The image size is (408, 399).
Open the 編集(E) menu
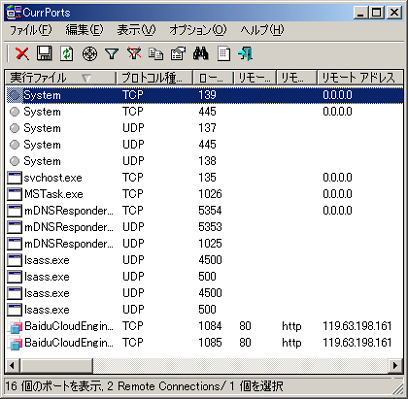click(84, 30)
